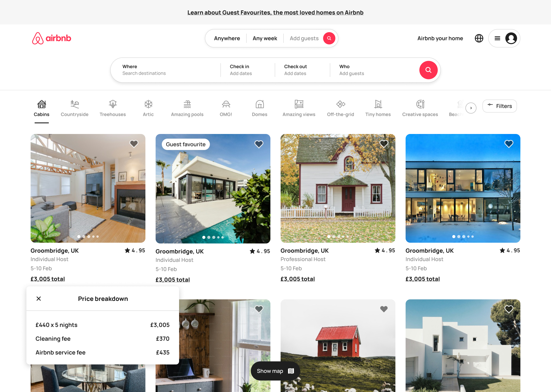Screen dimensions: 551x392
Task: Open the language globe icon
Action: pyautogui.click(x=479, y=38)
